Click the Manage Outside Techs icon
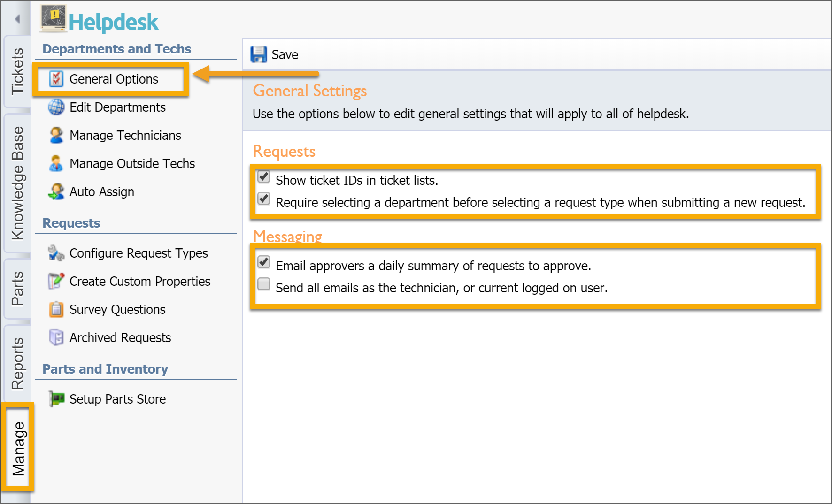This screenshot has width=832, height=504. [56, 163]
